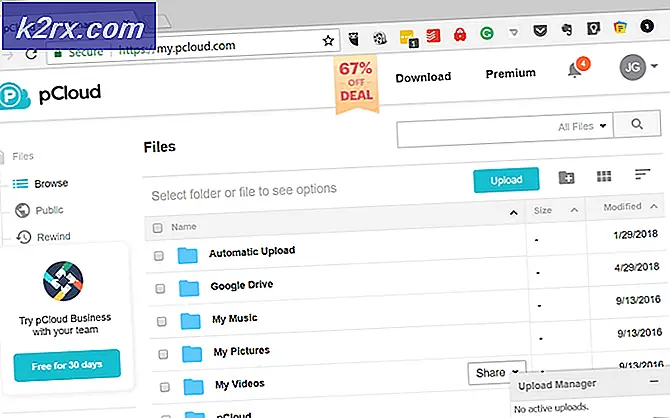The image size is (670, 418).
Task: Open the Share dropdown for My Videos
Action: [x=497, y=373]
